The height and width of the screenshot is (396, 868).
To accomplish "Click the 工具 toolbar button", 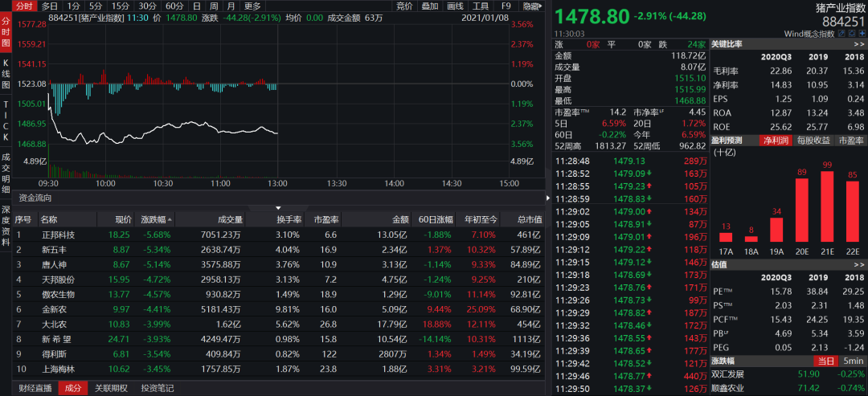I will coord(481,6).
